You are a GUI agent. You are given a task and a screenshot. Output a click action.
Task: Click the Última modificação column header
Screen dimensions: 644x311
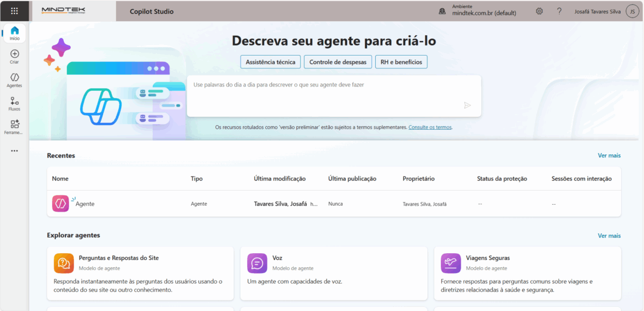pyautogui.click(x=280, y=178)
